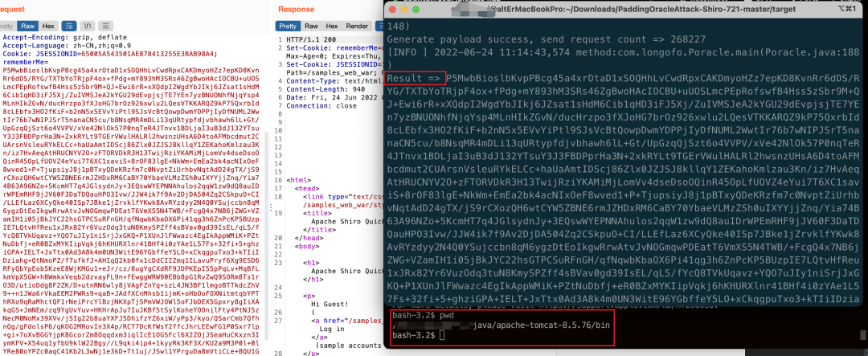This screenshot has height=356, width=868.
Task: Click the Date: Fri, 24 Jun 2022 header
Action: point(334,98)
